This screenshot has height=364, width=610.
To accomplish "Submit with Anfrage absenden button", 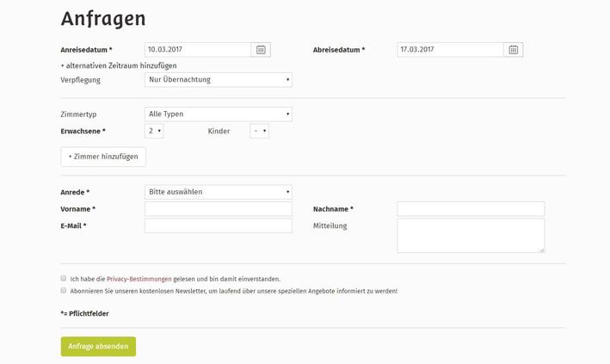I will (x=98, y=347).
